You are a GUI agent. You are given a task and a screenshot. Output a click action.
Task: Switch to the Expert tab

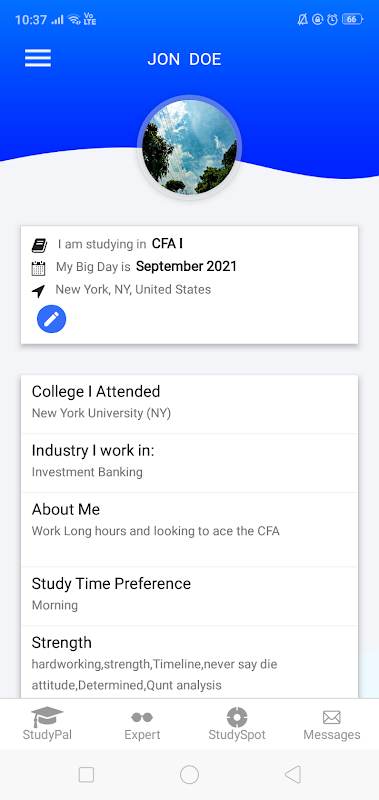[142, 724]
